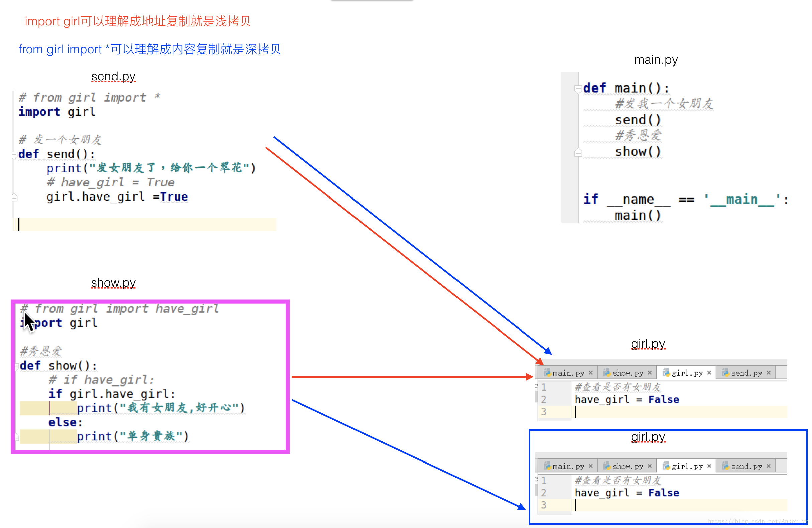This screenshot has height=528, width=812.
Task: Click 'girl.have_girl =True' statement
Action: click(x=117, y=197)
